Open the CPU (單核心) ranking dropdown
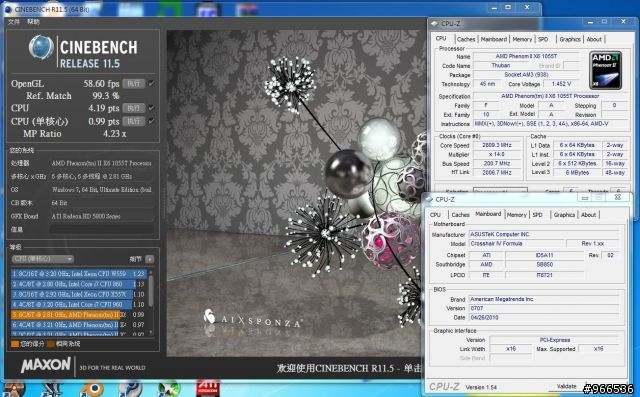Screen dimensions: 640x397 click(43, 259)
